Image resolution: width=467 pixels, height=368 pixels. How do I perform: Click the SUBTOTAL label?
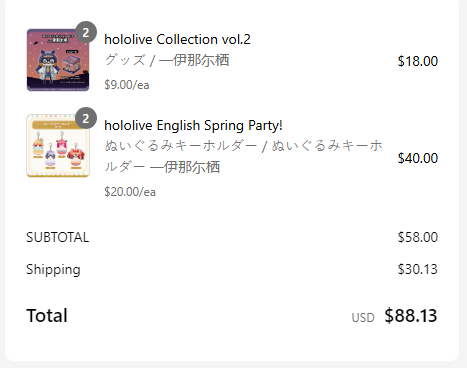[x=58, y=237]
